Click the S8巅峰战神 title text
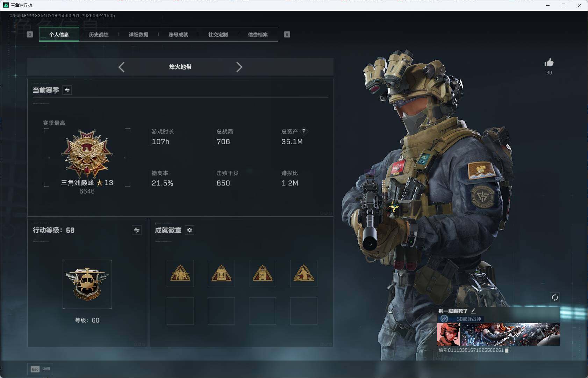588x378 pixels. tap(468, 319)
